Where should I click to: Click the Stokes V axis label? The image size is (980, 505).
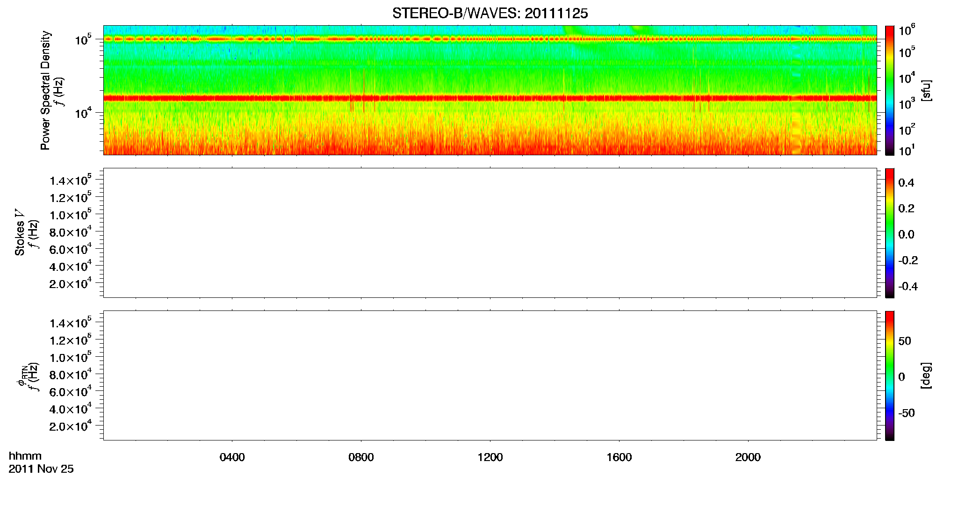tap(20, 232)
